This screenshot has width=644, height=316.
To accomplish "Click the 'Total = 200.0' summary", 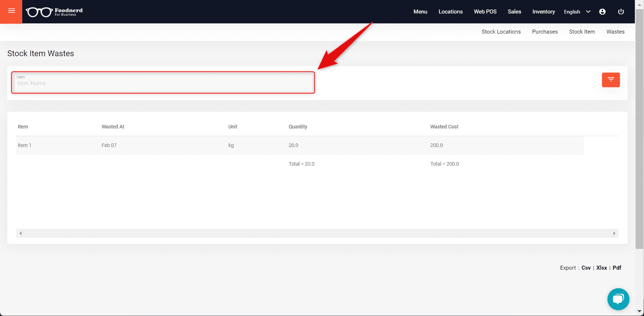I will (x=445, y=164).
